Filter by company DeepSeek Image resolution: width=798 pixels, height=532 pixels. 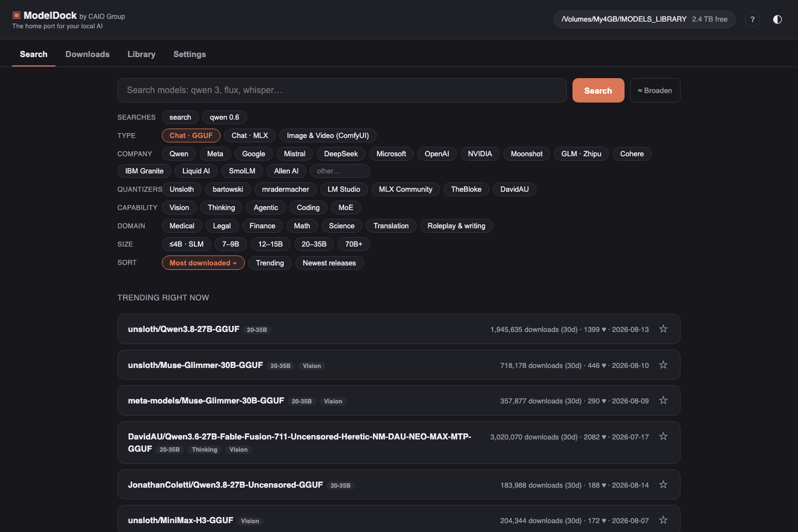[x=341, y=154]
